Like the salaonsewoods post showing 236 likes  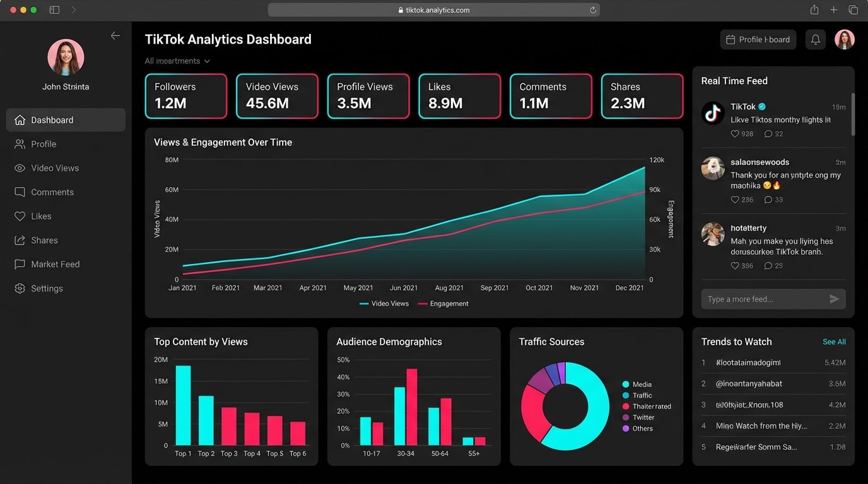(x=735, y=200)
